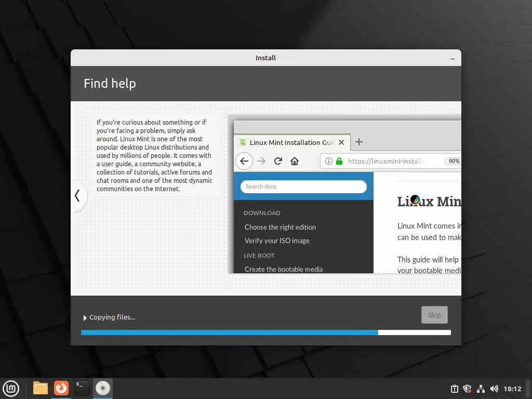The width and height of the screenshot is (532, 399).
Task: Click the help description paragraph text
Action: pyautogui.click(x=154, y=155)
